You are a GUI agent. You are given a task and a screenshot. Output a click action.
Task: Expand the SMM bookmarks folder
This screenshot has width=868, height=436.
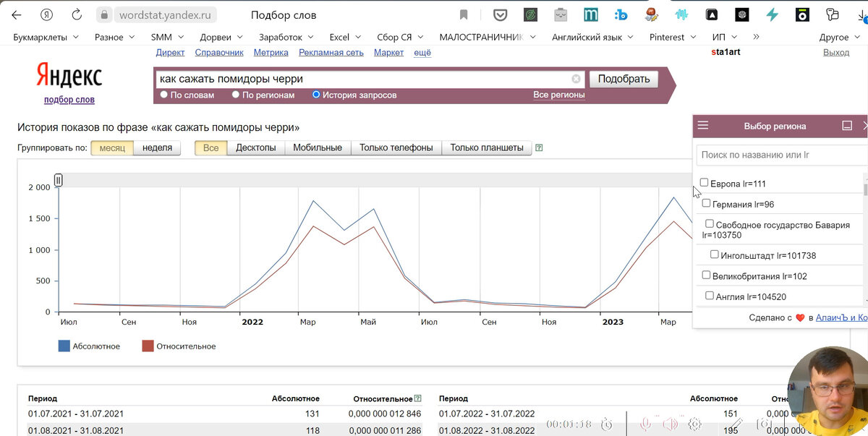click(x=166, y=37)
